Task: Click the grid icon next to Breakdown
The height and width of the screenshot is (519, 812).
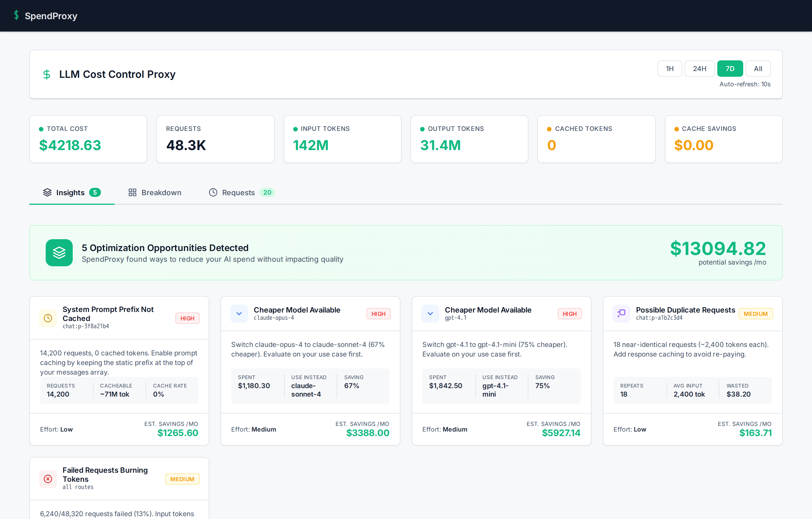Action: pos(132,192)
